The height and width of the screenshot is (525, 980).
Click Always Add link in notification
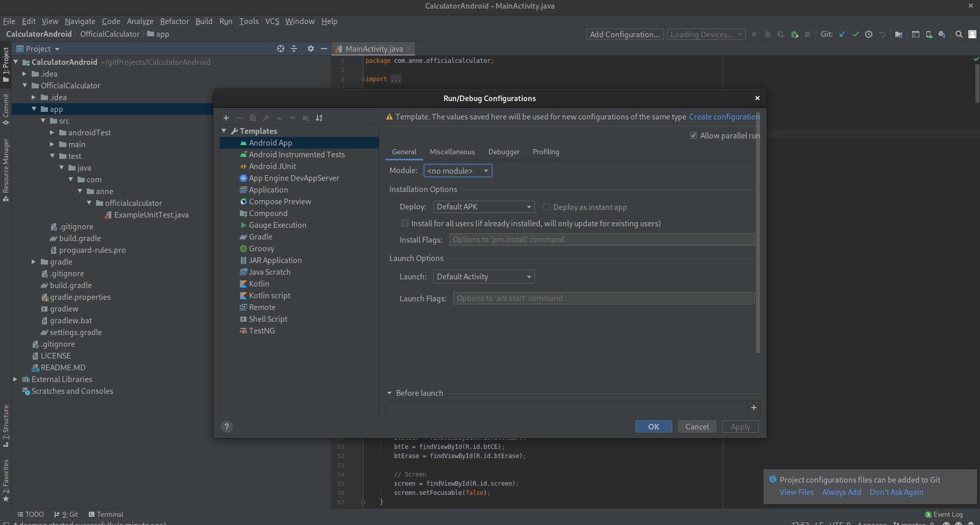(x=841, y=492)
